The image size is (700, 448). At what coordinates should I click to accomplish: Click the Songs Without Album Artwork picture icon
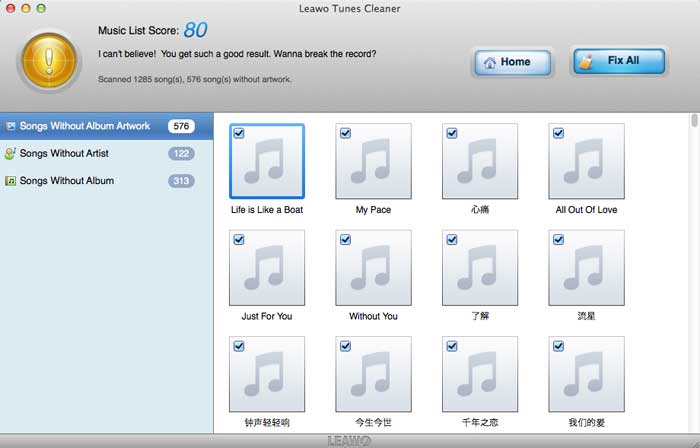(10, 126)
